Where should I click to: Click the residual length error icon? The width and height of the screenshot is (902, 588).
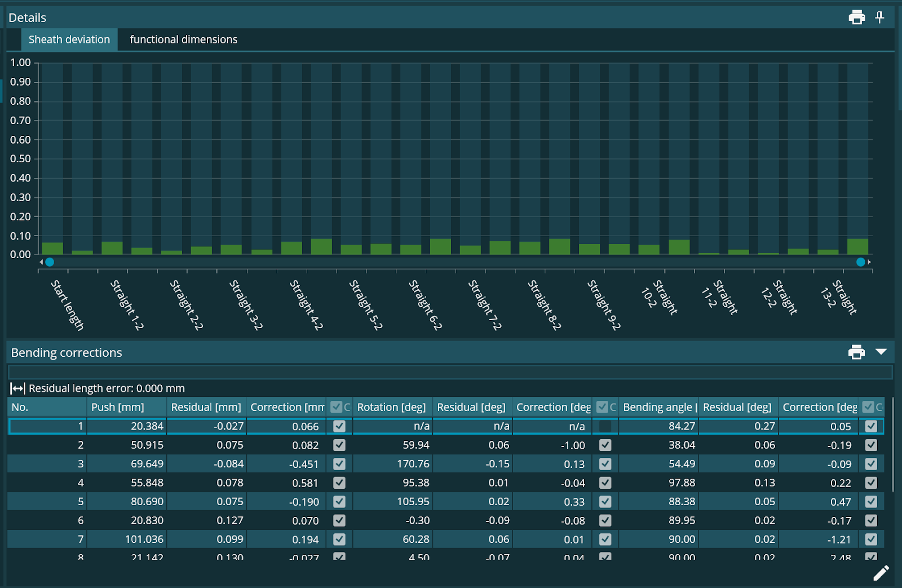[x=18, y=388]
